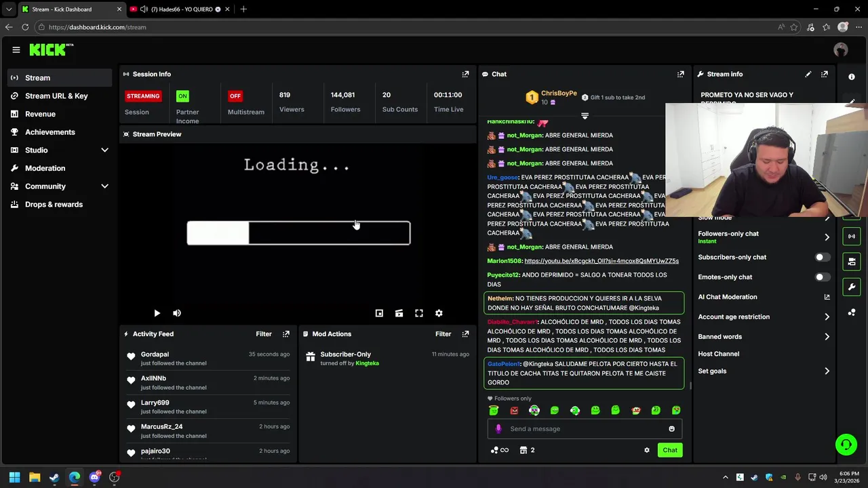Screen dimensions: 868x488
Task: Open Moderation in sidebar
Action: tap(60, 168)
